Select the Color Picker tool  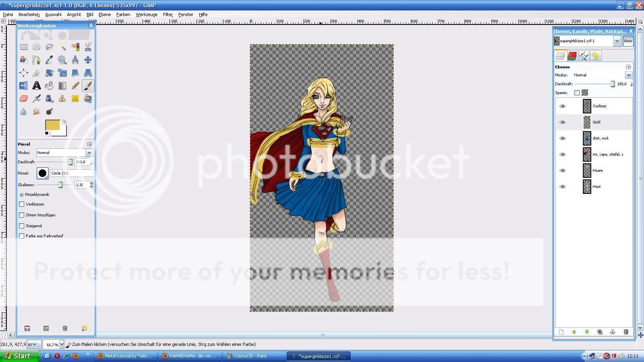[50, 60]
